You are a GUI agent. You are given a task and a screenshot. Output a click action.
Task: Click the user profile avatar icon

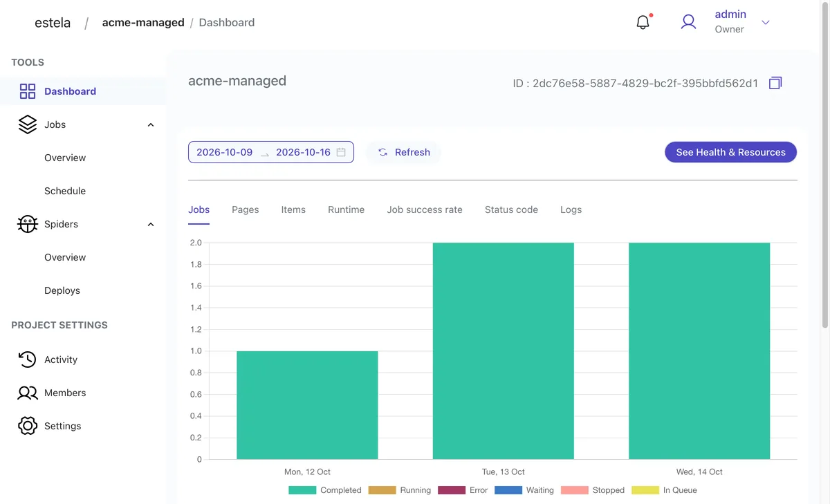[688, 22]
